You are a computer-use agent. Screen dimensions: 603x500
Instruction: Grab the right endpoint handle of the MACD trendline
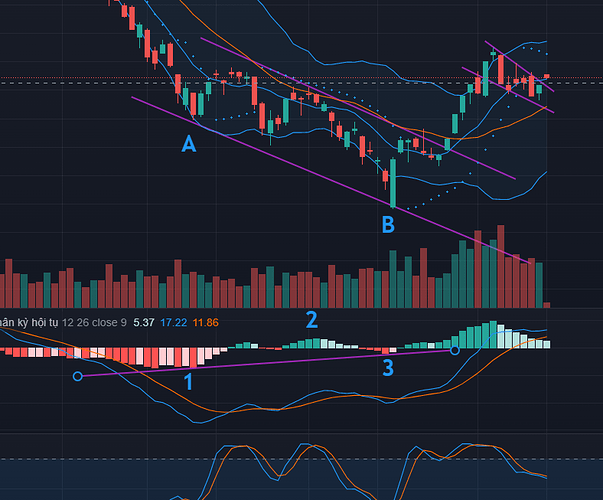click(455, 350)
